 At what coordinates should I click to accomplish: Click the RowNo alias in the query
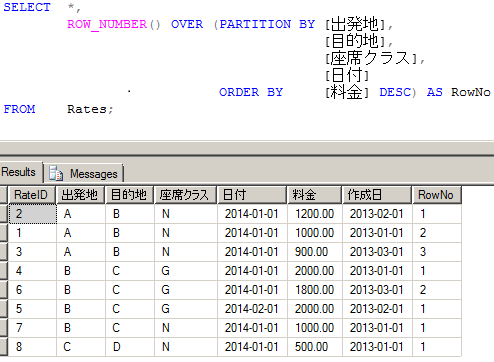click(471, 92)
